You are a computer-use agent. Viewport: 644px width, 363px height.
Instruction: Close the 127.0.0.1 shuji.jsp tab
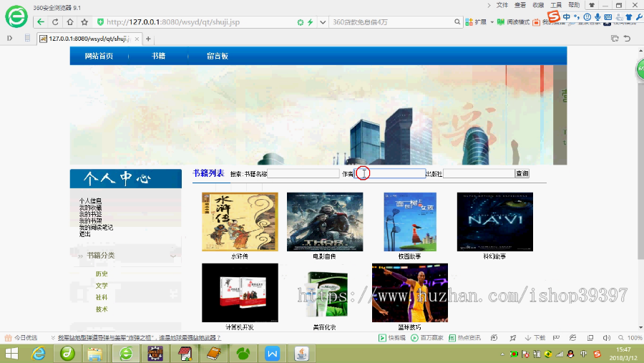[137, 39]
